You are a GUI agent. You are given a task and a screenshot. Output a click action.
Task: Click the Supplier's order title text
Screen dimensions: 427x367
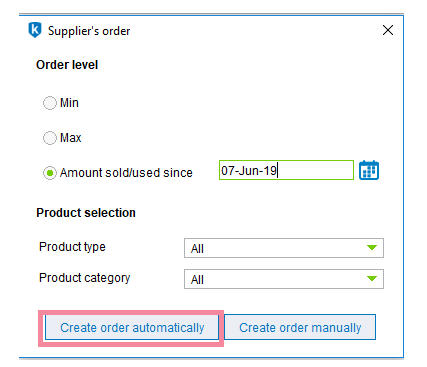coord(89,31)
